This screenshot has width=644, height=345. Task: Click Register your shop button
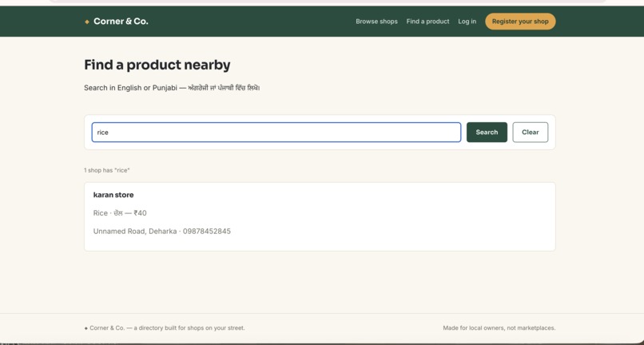520,22
